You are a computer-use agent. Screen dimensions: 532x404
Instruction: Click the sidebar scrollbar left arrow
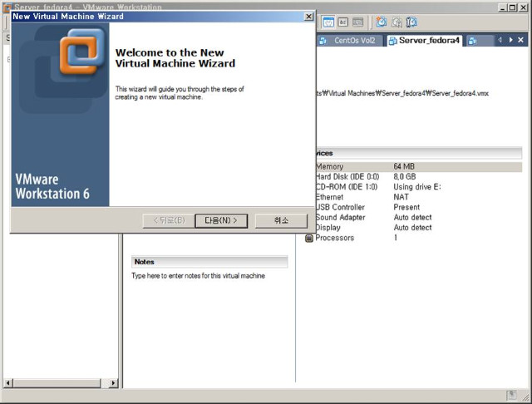click(x=8, y=383)
